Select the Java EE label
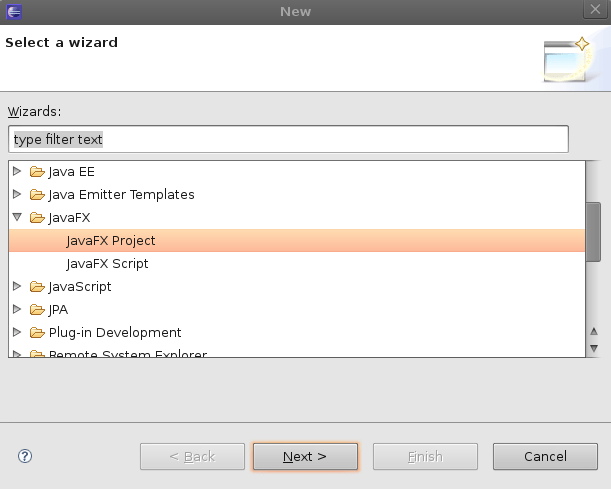 coord(71,172)
